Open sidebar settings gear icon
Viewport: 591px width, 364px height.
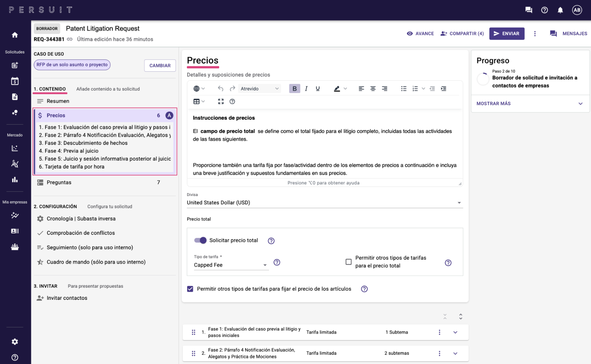point(15,342)
